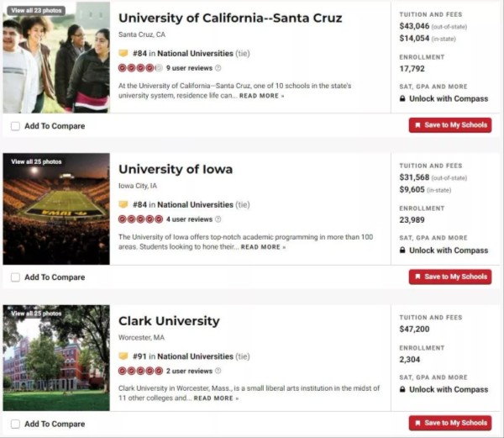The height and width of the screenshot is (438, 504).
Task: Click the lock icon in University of Iowa card
Action: (402, 250)
